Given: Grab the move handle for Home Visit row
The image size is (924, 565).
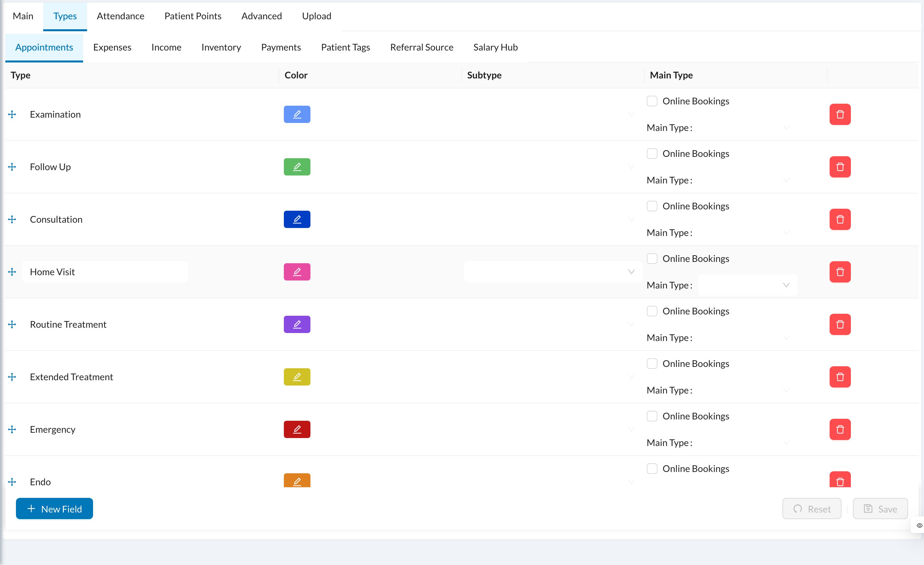Looking at the screenshot, I should [12, 272].
